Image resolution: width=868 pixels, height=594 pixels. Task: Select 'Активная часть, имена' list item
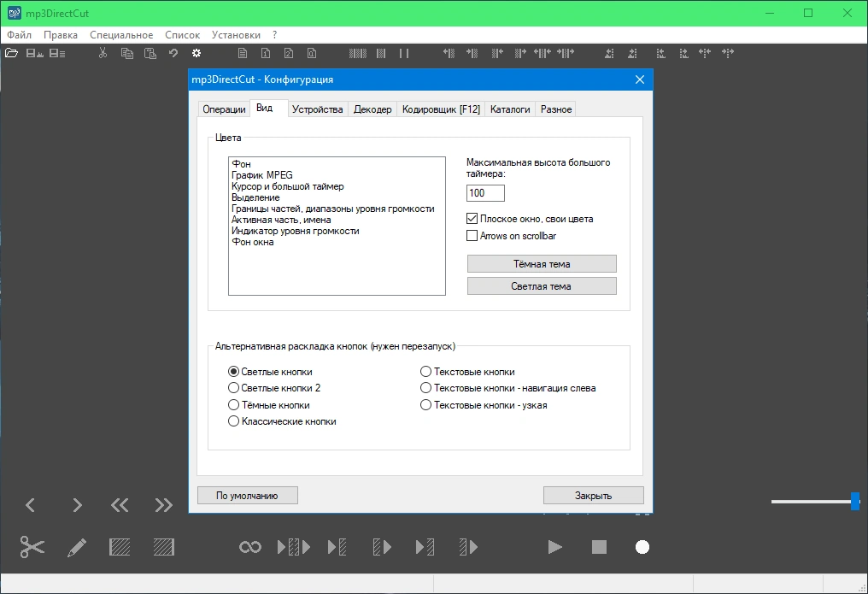click(337, 220)
